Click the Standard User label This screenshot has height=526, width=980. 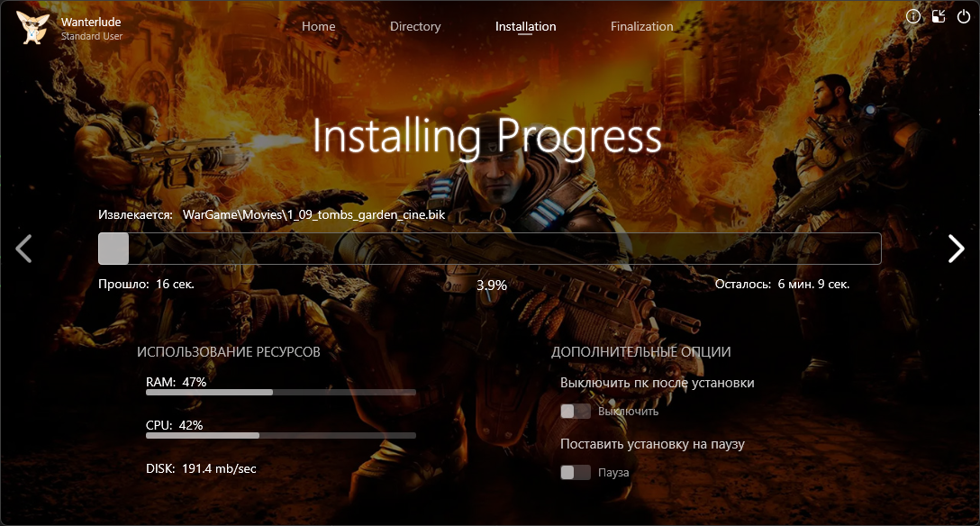coord(92,36)
